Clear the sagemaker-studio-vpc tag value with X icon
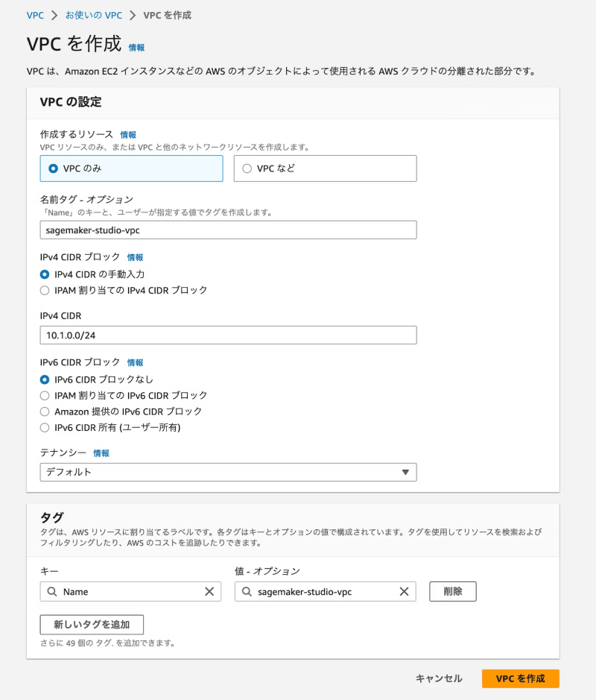 tap(405, 591)
